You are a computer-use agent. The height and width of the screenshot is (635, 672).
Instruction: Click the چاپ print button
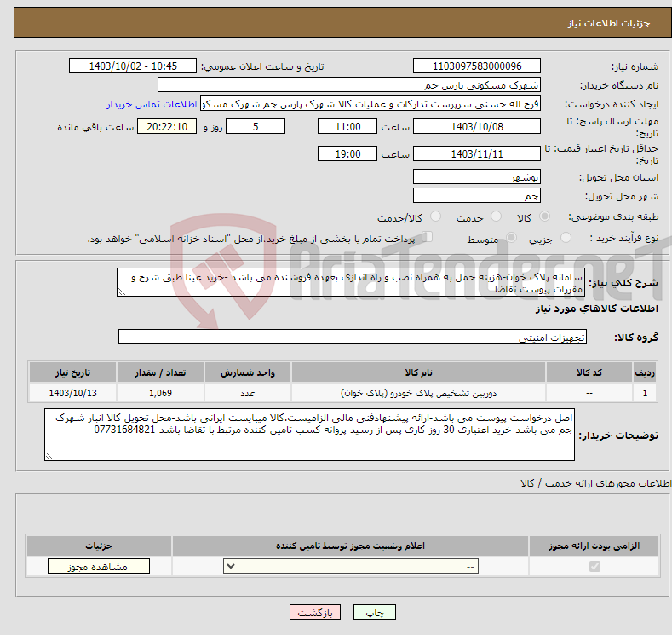click(374, 612)
